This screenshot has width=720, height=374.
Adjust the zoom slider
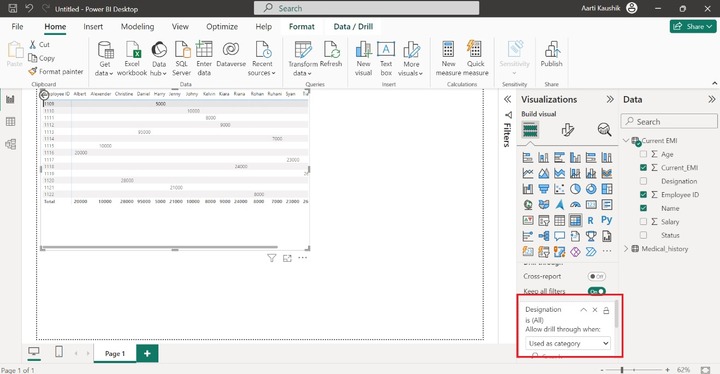[x=622, y=370]
